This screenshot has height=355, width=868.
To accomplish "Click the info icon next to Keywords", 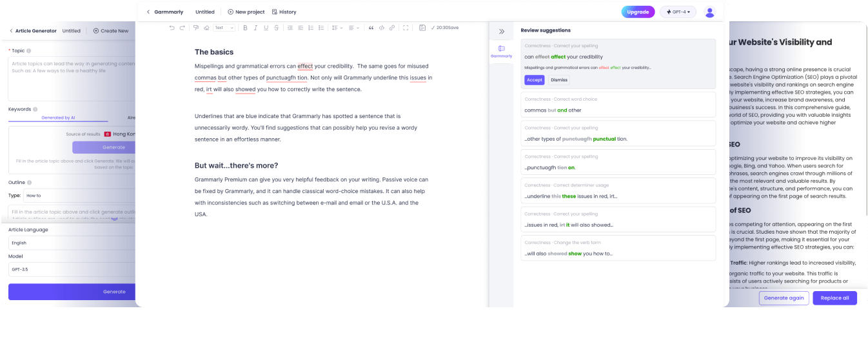I will point(35,109).
